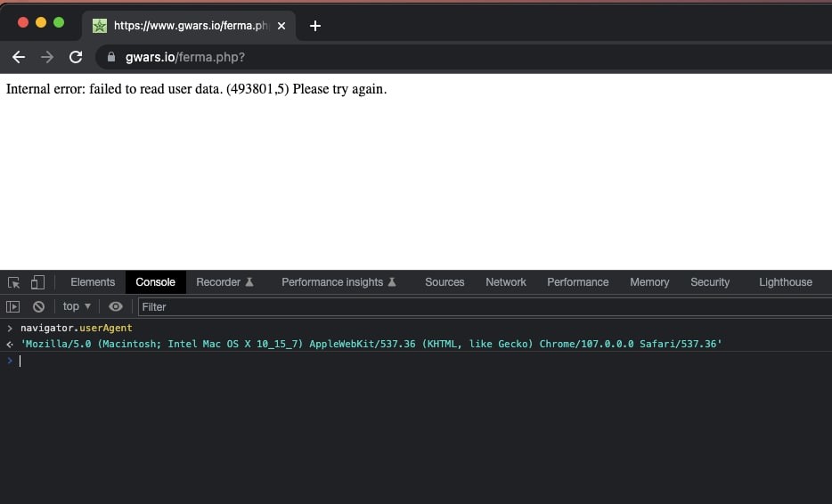Open the Lighthouse tab
832x504 pixels.
click(x=786, y=282)
